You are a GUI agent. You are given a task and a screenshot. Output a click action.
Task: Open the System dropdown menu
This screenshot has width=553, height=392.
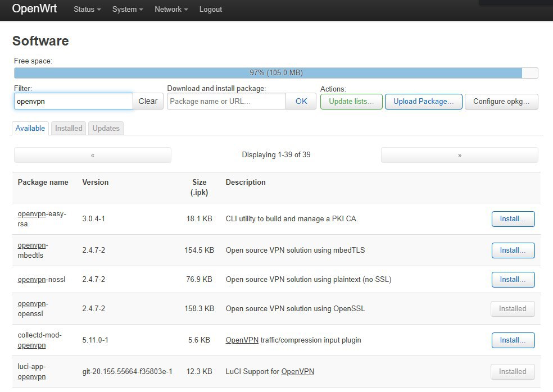[128, 10]
